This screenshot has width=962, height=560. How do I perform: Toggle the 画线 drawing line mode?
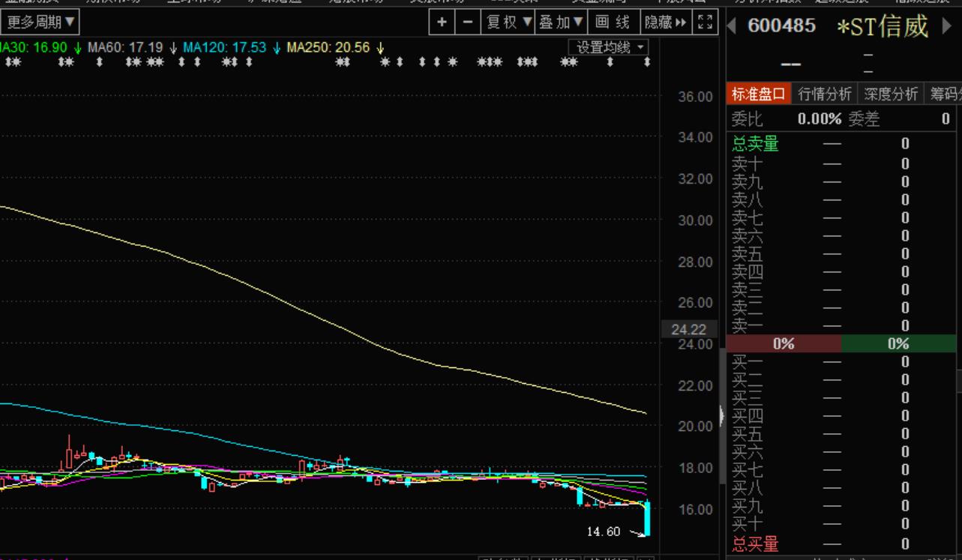click(613, 22)
